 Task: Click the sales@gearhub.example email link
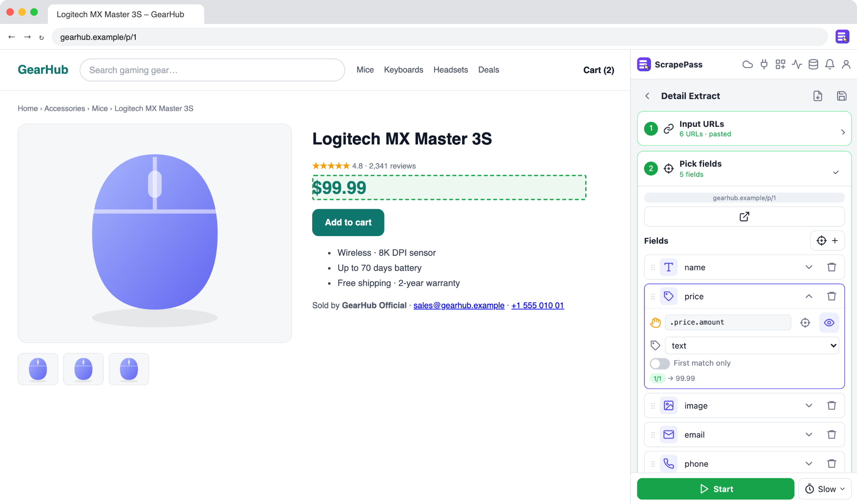click(459, 305)
